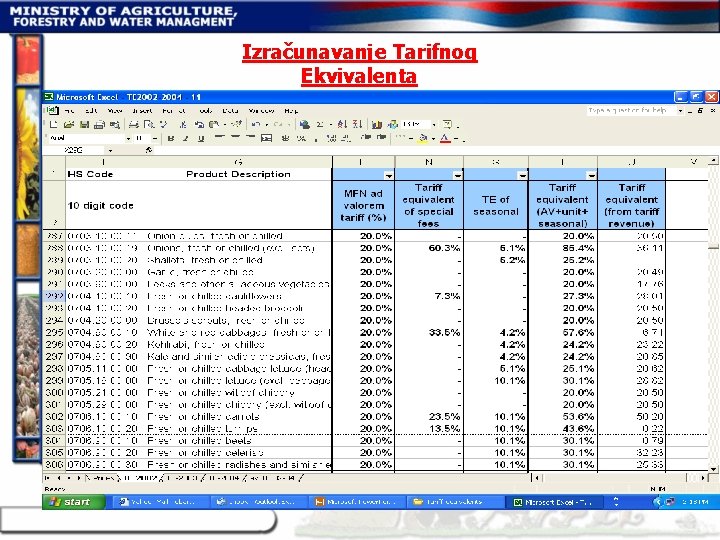
Task: Open filter dropdown above Tariff equivalent of special fees
Action: [x=457, y=175]
